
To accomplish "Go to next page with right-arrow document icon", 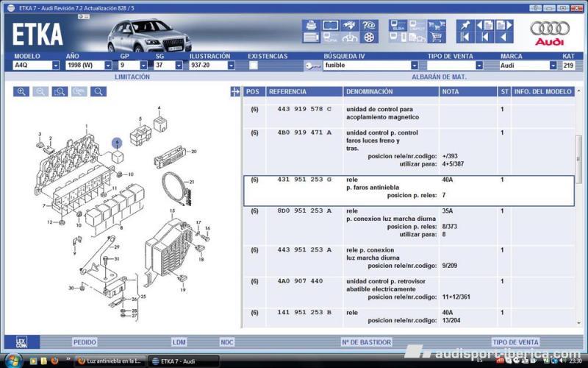I will tap(504, 25).
